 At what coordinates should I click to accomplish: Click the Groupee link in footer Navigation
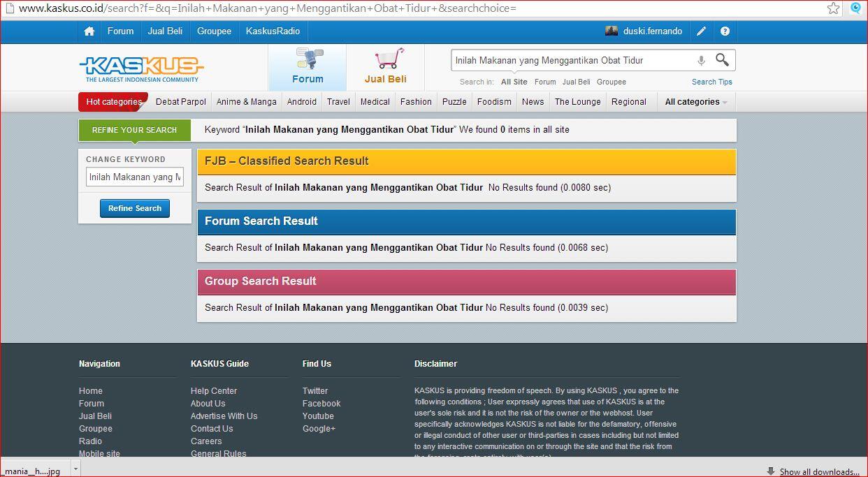[96, 429]
